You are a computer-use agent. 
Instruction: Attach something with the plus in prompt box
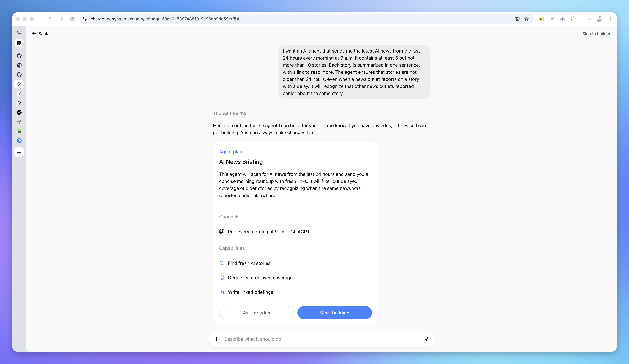216,339
